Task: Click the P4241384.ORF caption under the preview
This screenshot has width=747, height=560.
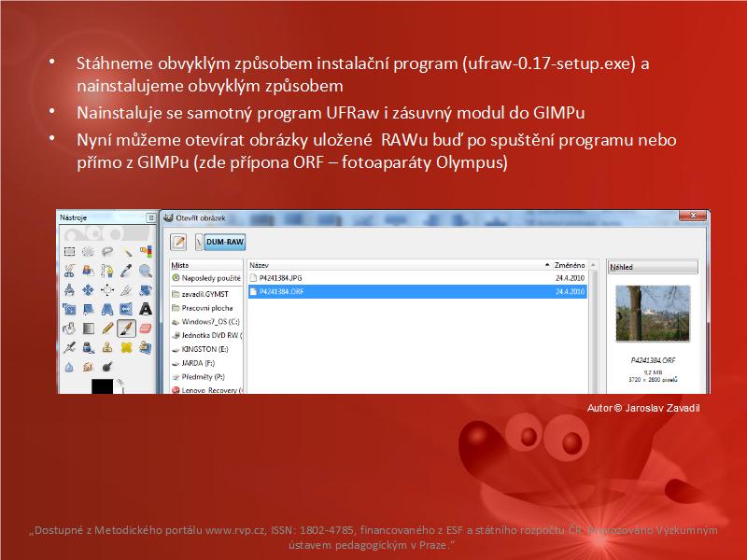Action: (653, 360)
